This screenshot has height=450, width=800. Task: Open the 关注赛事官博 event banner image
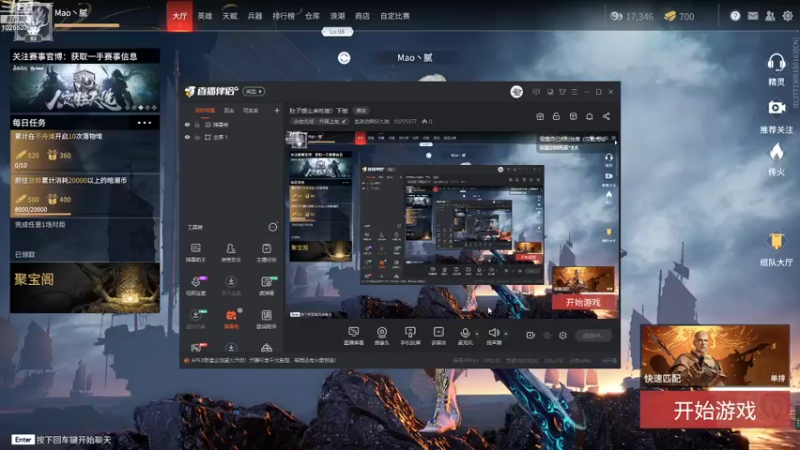tap(85, 88)
